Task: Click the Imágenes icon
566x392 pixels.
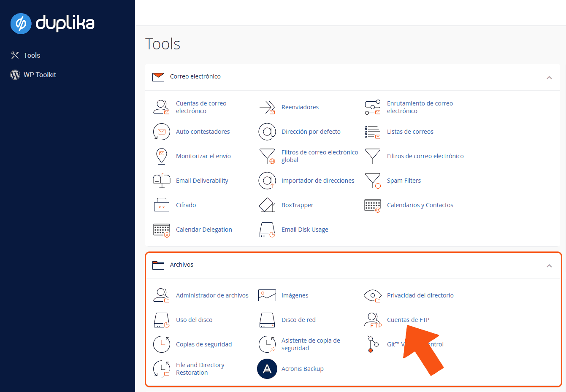Action: click(267, 295)
